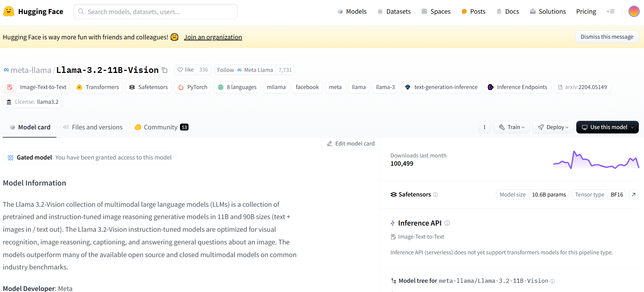Click the 7,731 followers count
644x292 pixels.
tap(285, 70)
